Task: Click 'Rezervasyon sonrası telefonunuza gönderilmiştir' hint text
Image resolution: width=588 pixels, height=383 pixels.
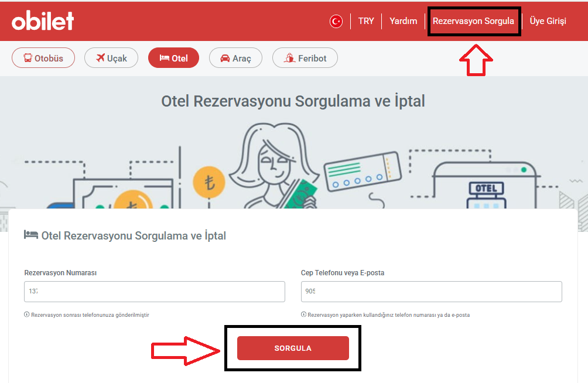Action: click(x=90, y=315)
